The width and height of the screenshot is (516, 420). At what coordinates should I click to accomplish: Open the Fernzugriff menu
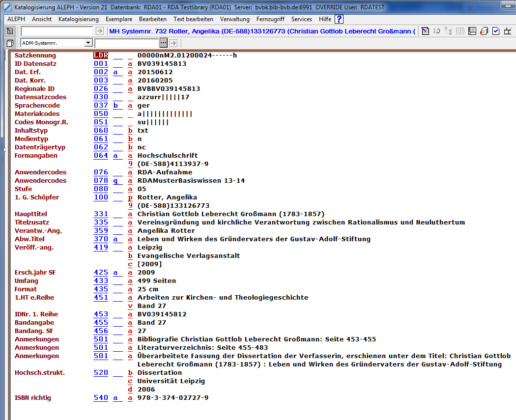[270, 19]
